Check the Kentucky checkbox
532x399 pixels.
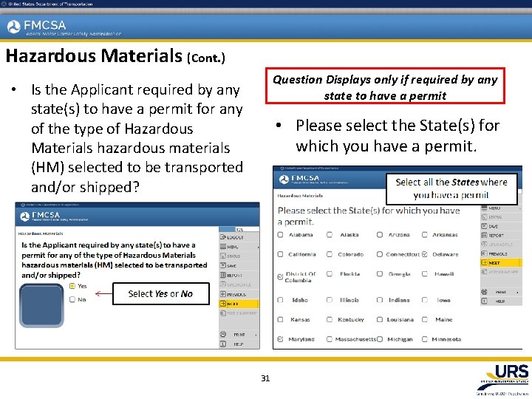pyautogui.click(x=329, y=320)
